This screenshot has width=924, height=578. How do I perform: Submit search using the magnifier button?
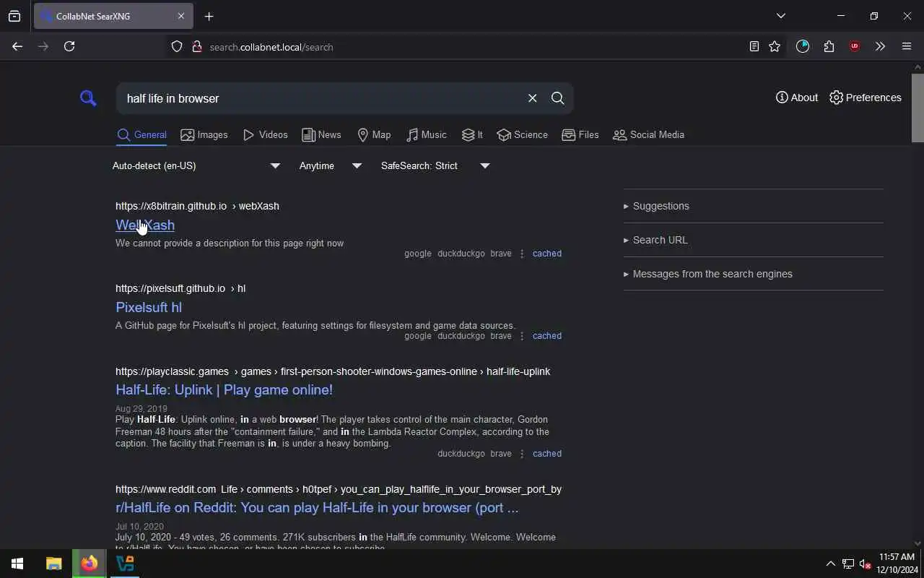557,98
